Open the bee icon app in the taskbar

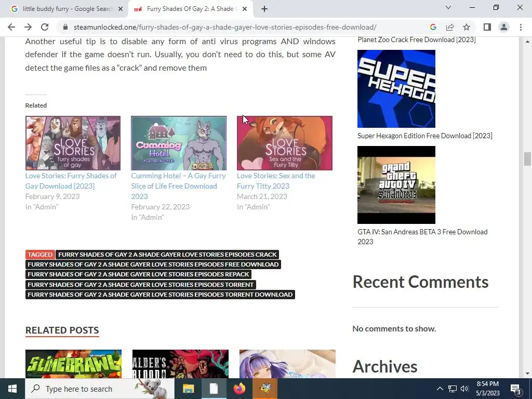coord(265,389)
